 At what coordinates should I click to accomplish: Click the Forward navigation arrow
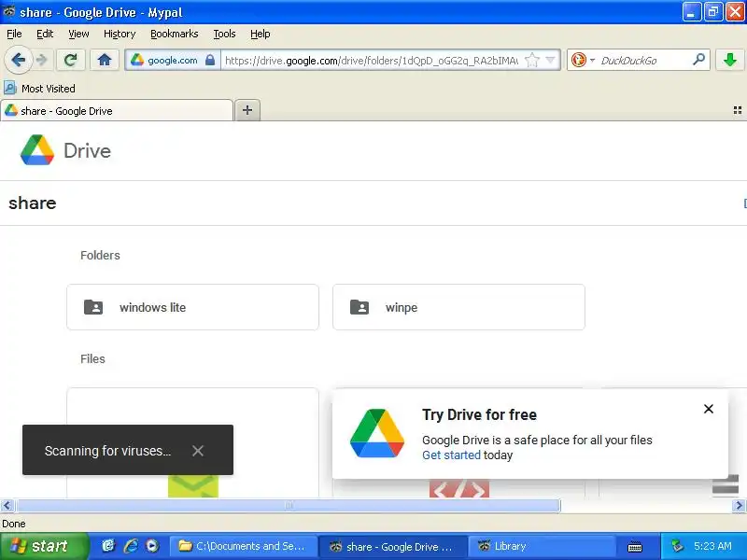click(x=42, y=60)
